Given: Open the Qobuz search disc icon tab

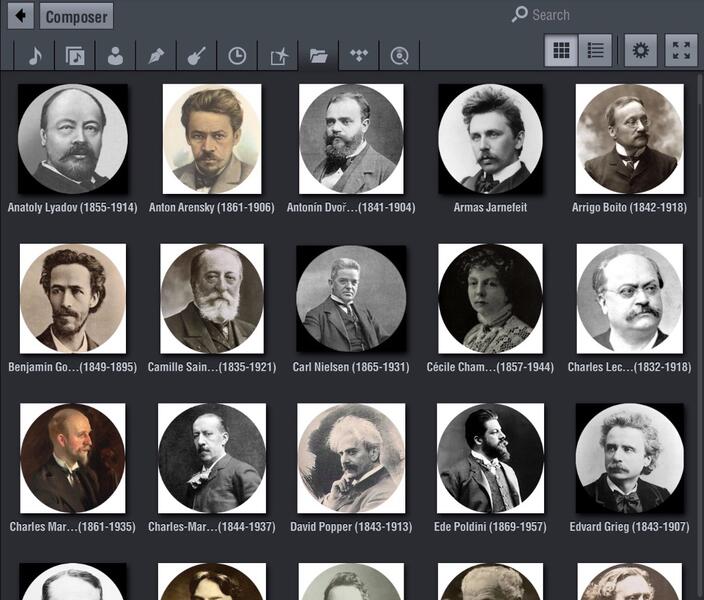Looking at the screenshot, I should click(400, 55).
